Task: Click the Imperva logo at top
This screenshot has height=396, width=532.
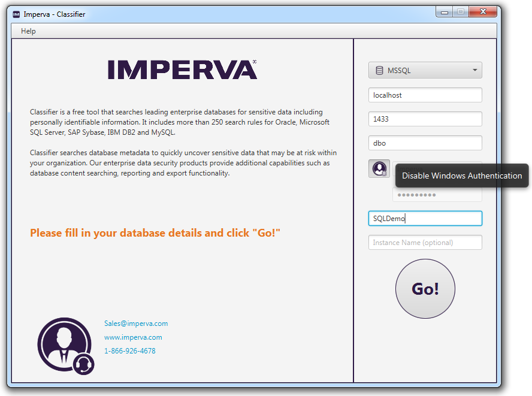Action: (183, 69)
